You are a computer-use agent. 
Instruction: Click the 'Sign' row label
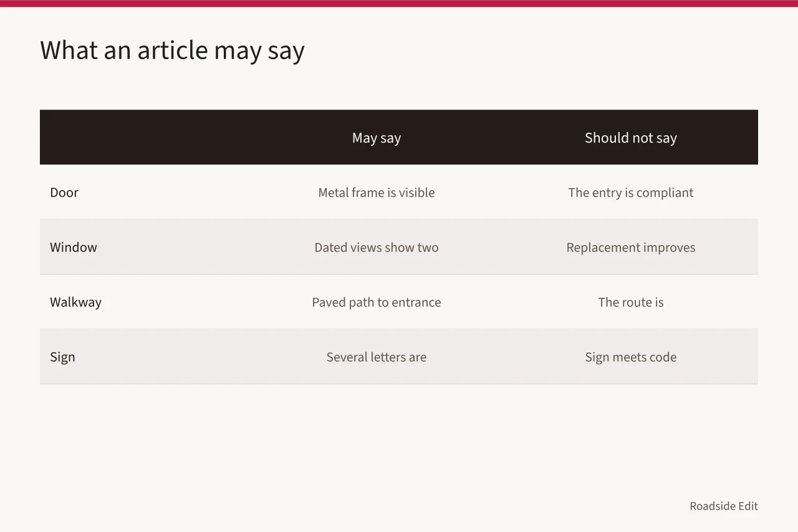pos(62,357)
